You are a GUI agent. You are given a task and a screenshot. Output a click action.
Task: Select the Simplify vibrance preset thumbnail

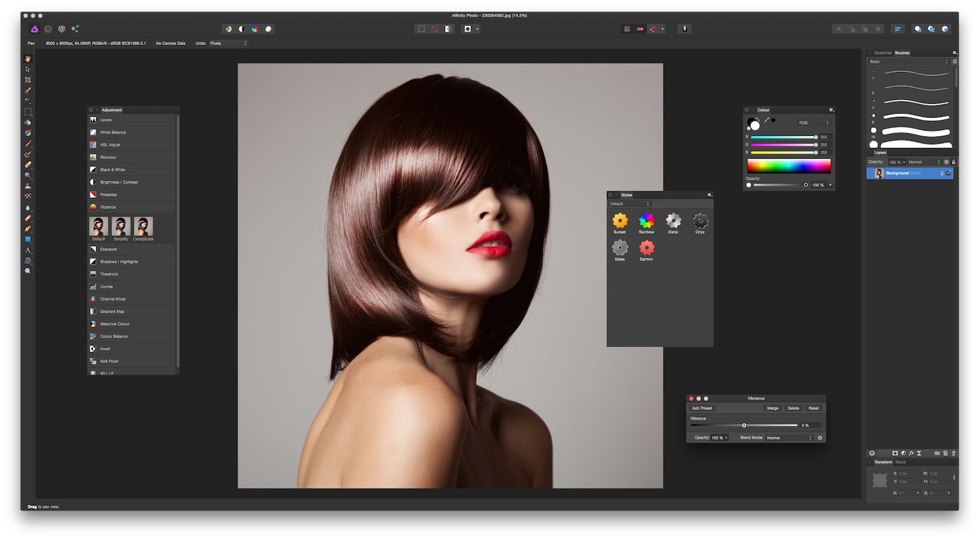click(121, 227)
